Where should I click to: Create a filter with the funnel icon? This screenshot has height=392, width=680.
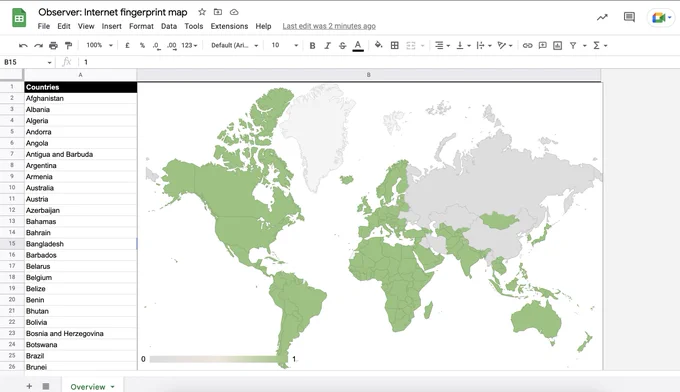click(573, 46)
